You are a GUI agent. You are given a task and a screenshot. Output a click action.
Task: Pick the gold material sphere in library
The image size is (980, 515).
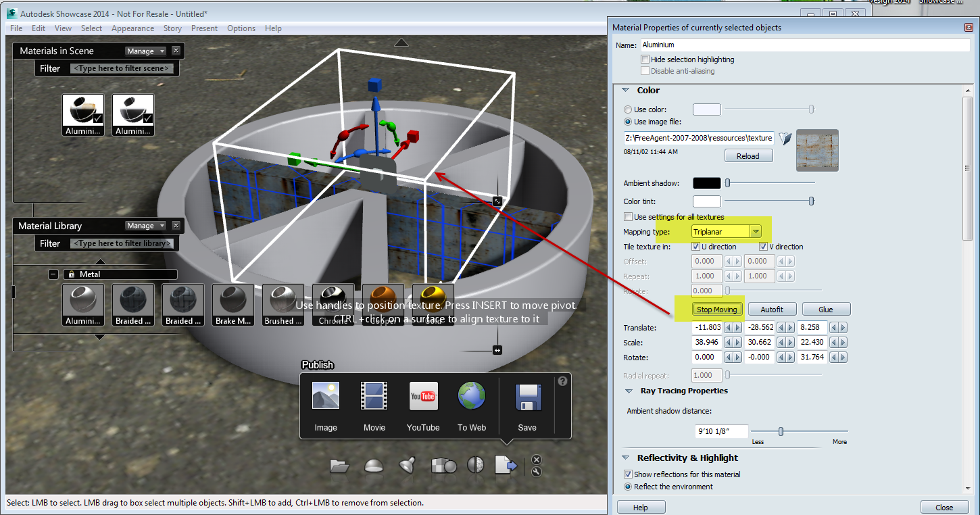coord(433,305)
